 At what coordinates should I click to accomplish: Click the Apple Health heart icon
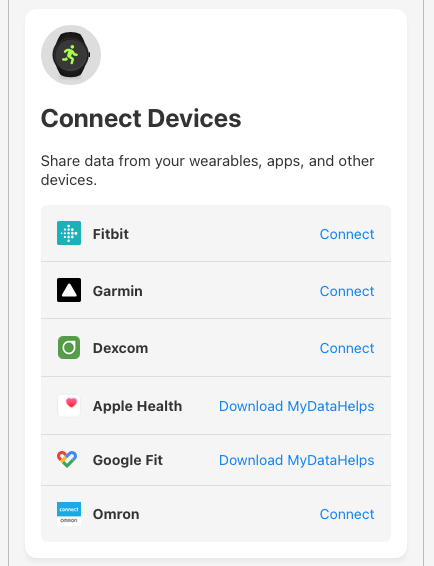(x=69, y=406)
